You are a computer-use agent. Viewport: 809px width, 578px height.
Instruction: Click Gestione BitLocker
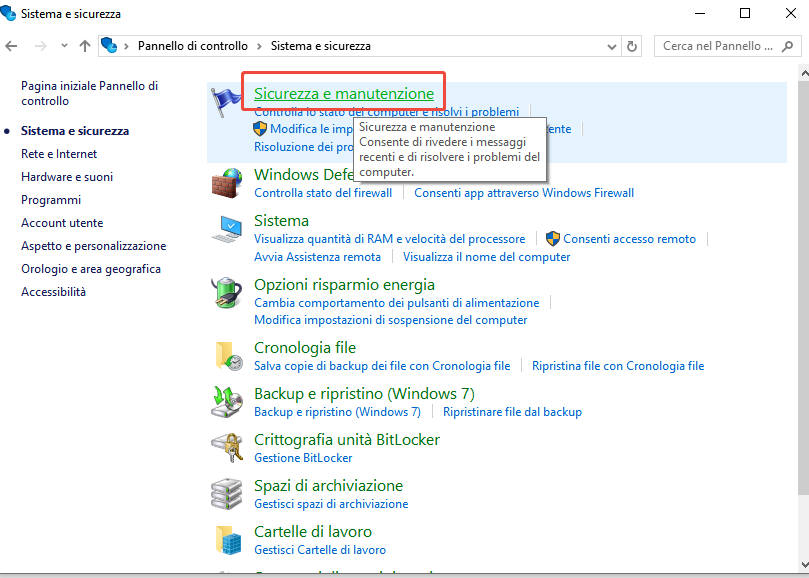click(x=303, y=458)
